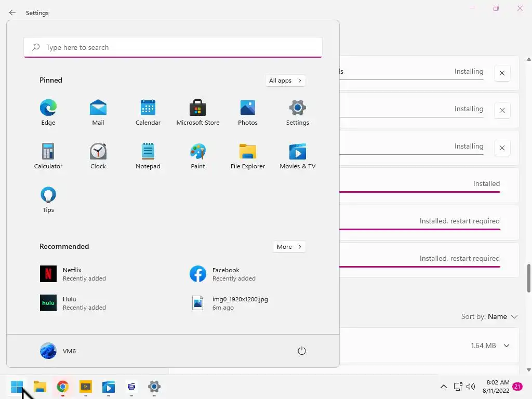The image size is (532, 399).
Task: Open Edge from pinned apps
Action: point(48,113)
